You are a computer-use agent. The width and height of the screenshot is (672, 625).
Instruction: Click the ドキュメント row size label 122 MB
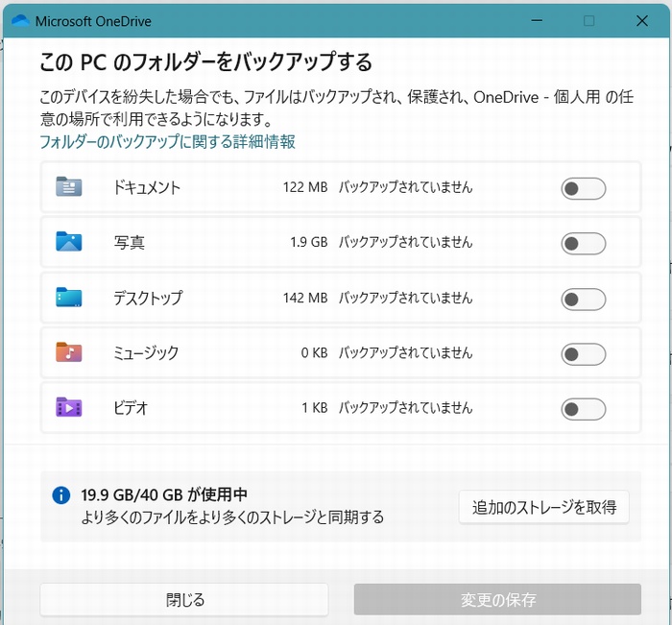(x=305, y=187)
